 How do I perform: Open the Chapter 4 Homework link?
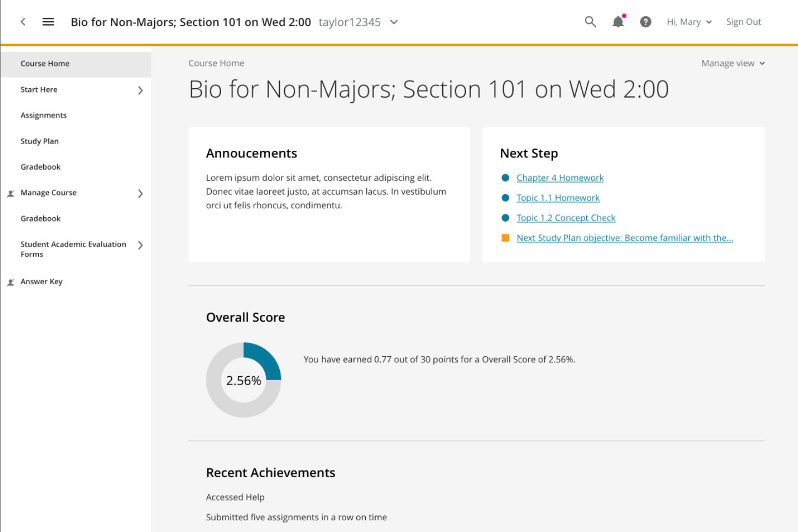coord(560,178)
